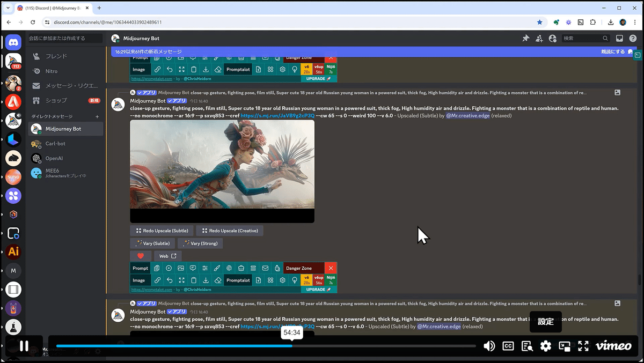Image resolution: width=644 pixels, height=363 pixels.
Task: Click the Vary (Subtle) button
Action: (152, 243)
